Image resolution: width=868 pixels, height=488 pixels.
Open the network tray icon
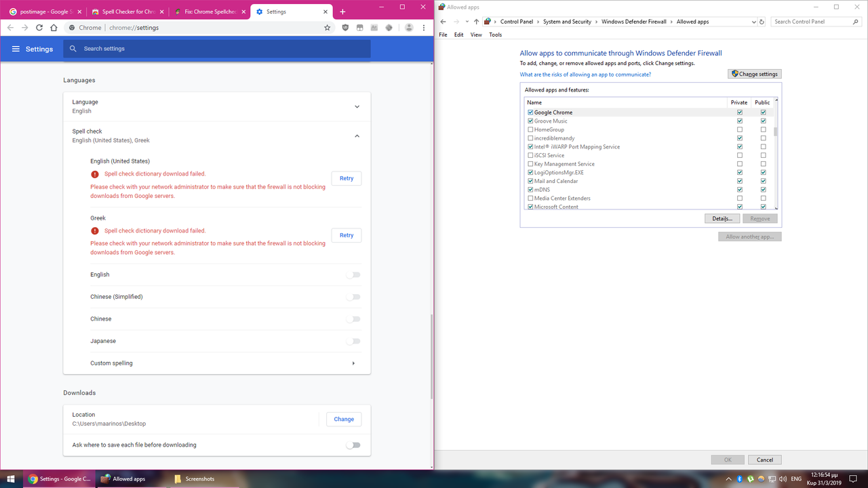tap(772, 479)
